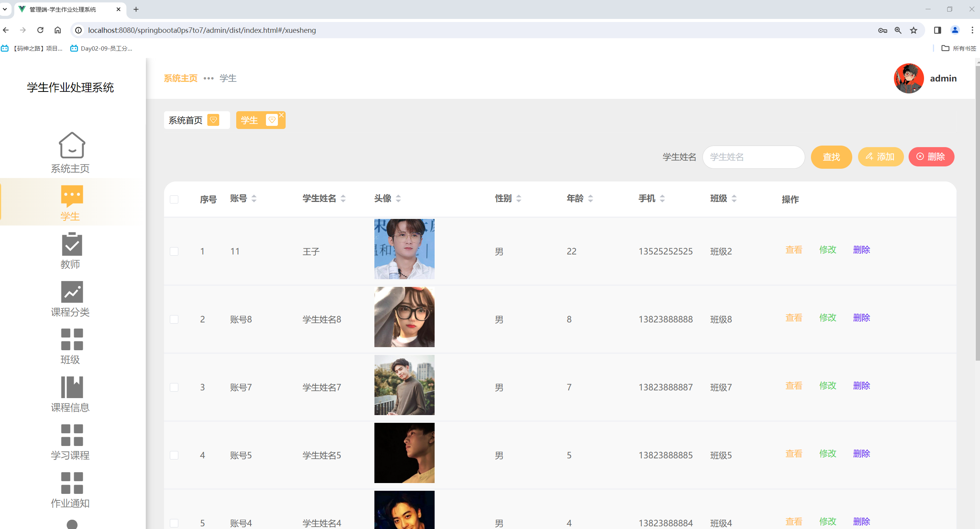980x529 pixels.
Task: Sort by 年龄 column arrows
Action: point(590,198)
